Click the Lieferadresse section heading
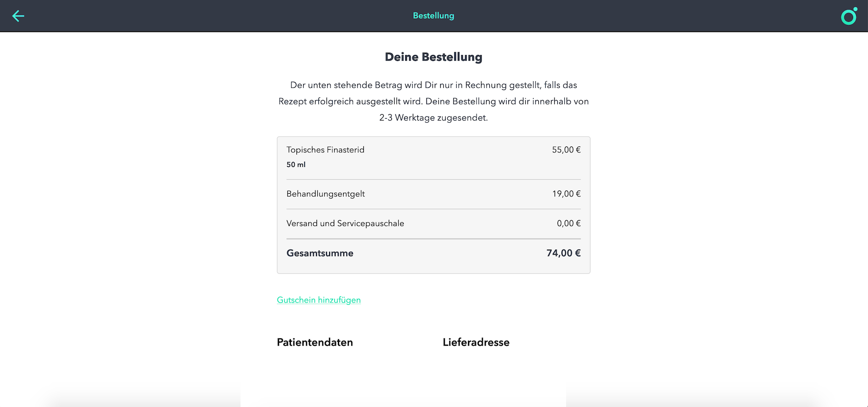This screenshot has width=868, height=407. point(476,342)
